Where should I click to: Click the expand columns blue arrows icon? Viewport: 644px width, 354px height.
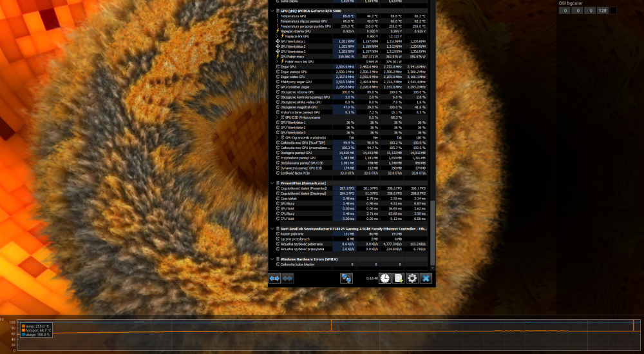(x=274, y=279)
